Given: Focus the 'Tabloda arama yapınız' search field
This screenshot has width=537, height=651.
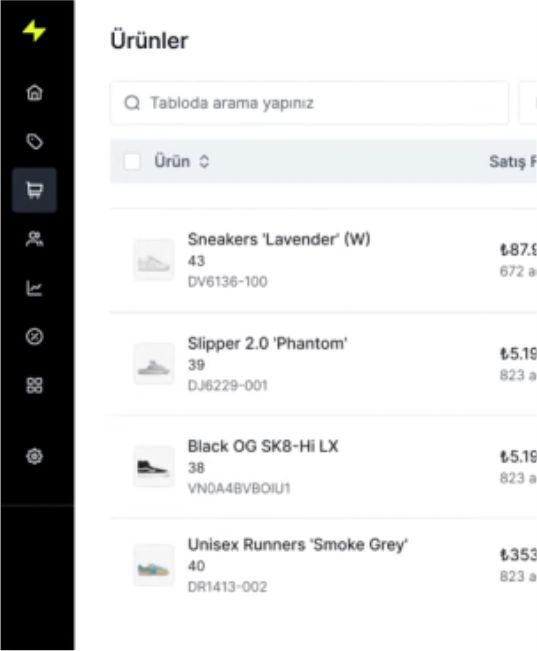Looking at the screenshot, I should tap(309, 103).
